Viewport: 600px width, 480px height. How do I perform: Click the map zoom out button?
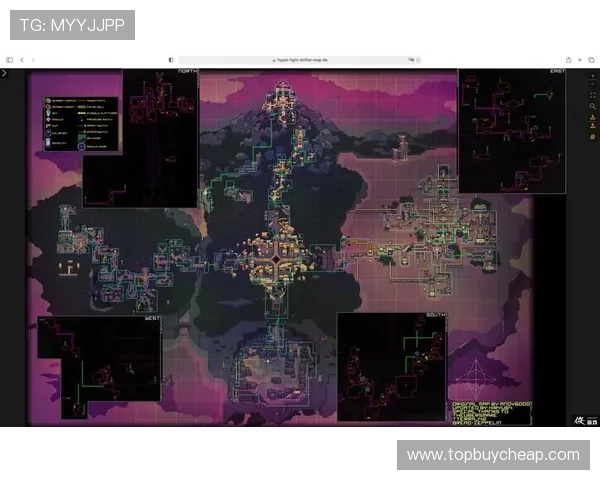(x=592, y=85)
